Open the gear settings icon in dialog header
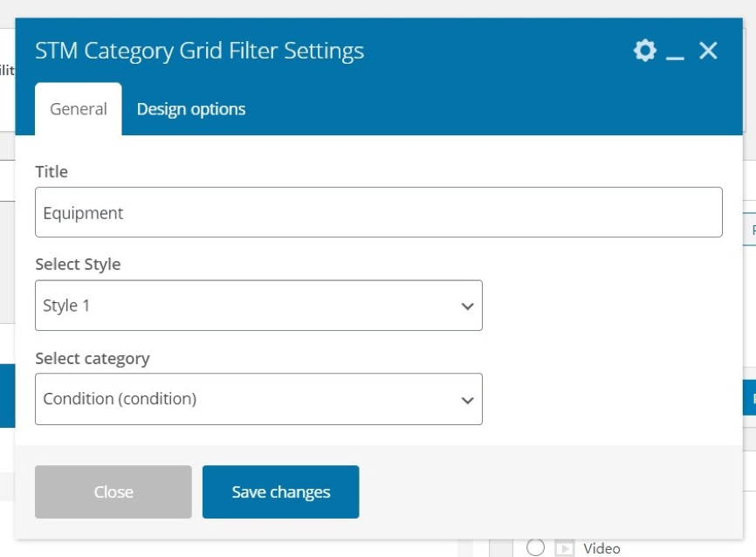Viewport: 756px width, 557px height. coord(644,51)
